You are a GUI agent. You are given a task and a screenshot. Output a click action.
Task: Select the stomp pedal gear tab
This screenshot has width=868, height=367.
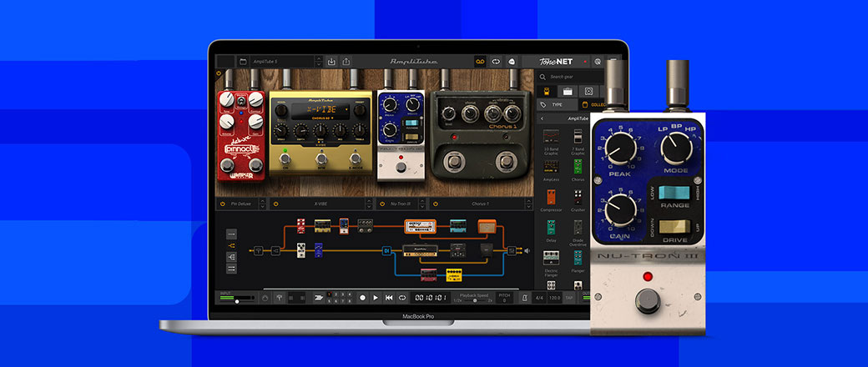click(545, 92)
